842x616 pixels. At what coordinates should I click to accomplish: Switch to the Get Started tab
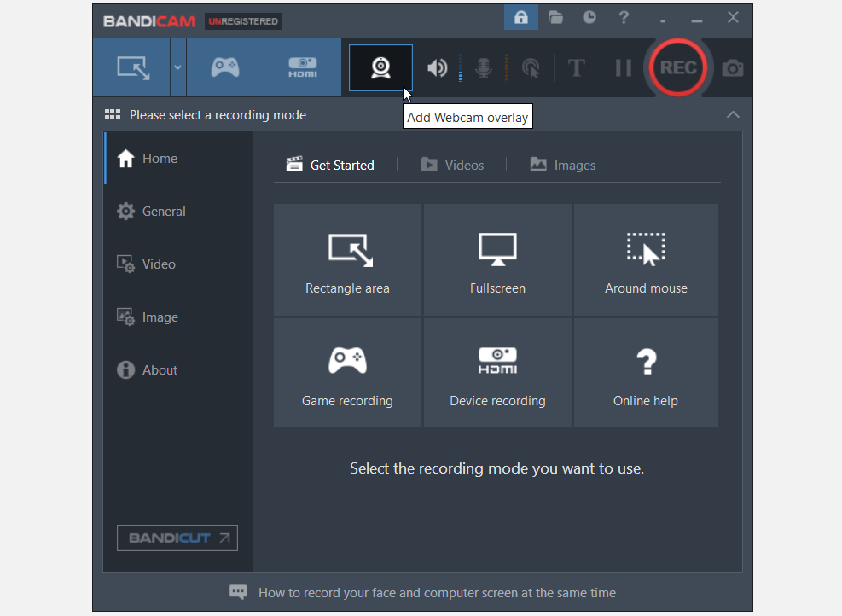point(330,165)
